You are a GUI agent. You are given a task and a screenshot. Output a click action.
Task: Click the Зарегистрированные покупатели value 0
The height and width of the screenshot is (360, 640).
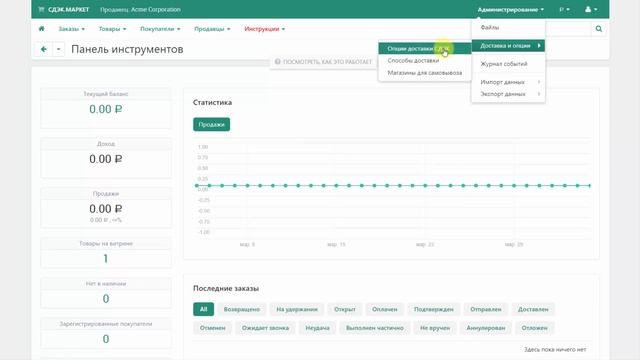[106, 339]
